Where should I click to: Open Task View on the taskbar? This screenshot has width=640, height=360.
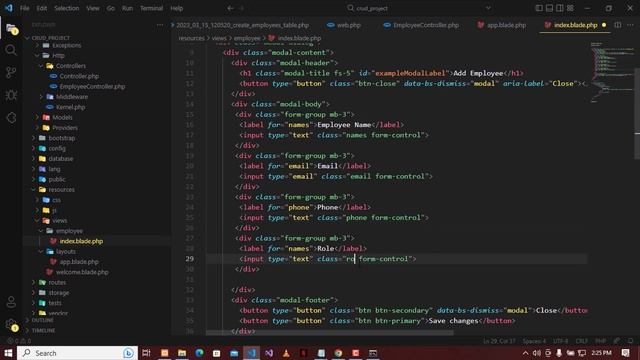coord(146,353)
